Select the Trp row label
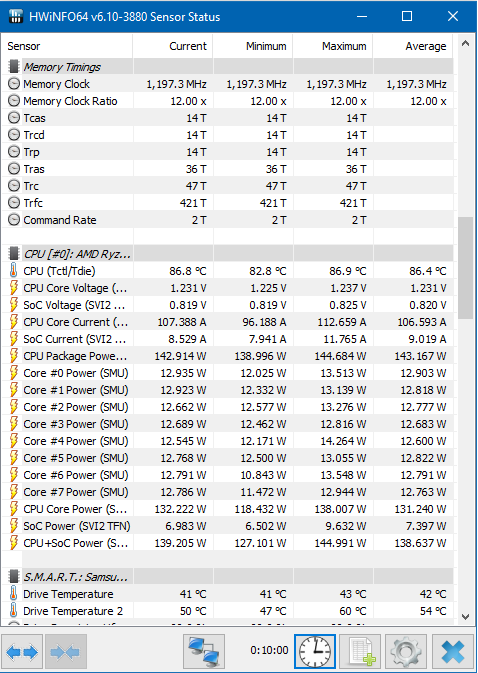This screenshot has width=478, height=673. click(32, 152)
